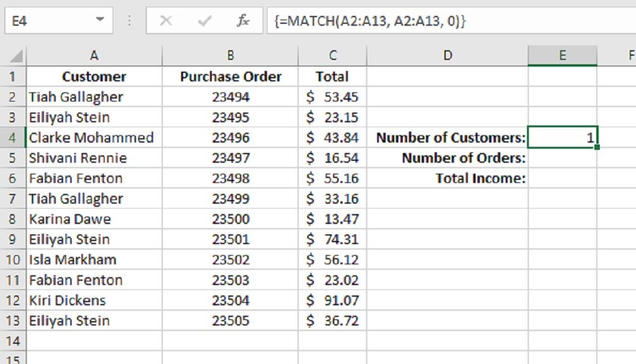This screenshot has height=364, width=636.
Task: Select the $ 74.31 total cell
Action: click(x=332, y=239)
